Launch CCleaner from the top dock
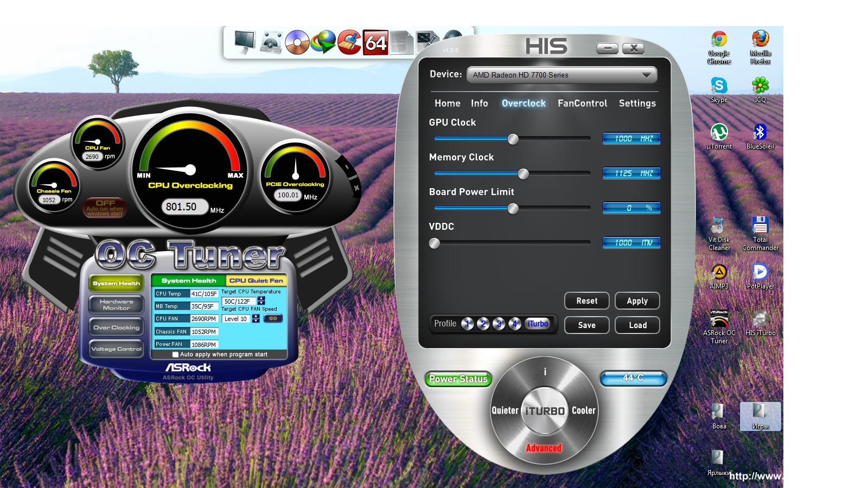Image resolution: width=868 pixels, height=488 pixels. [349, 42]
